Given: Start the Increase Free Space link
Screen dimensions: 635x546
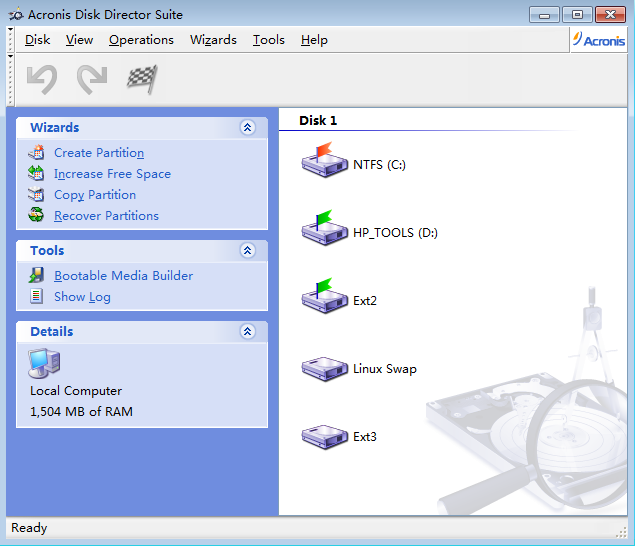Looking at the screenshot, I should click(112, 174).
